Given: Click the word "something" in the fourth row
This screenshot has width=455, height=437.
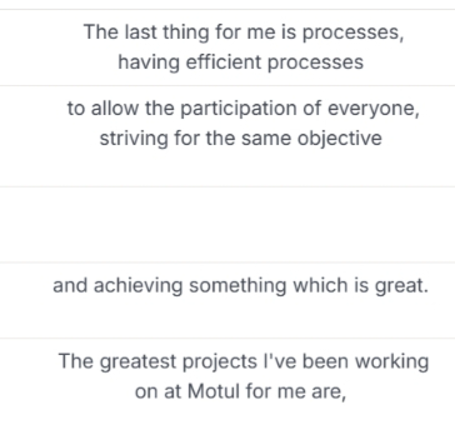Looking at the screenshot, I should click(x=238, y=286).
